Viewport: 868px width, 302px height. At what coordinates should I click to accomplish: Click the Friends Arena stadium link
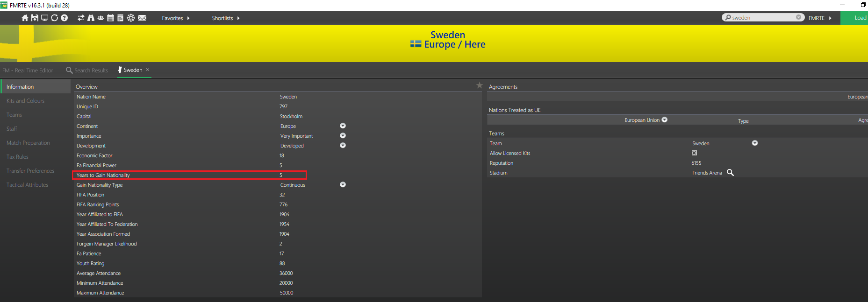point(707,173)
